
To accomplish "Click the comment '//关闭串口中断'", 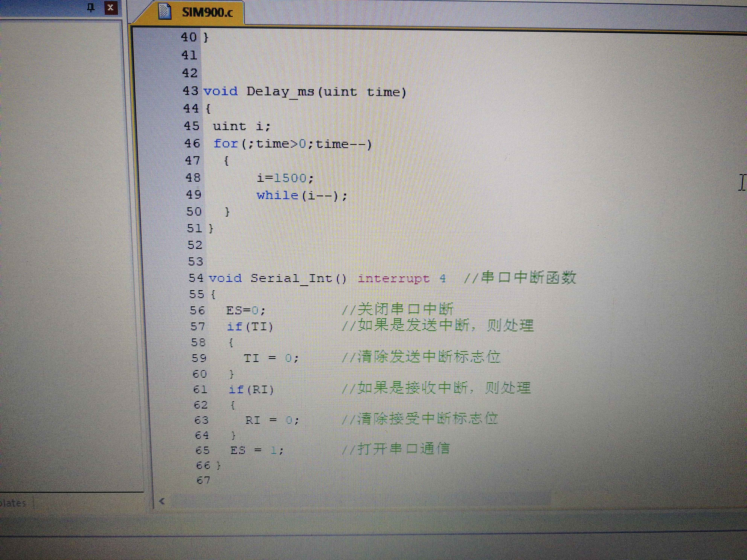I will click(x=398, y=309).
